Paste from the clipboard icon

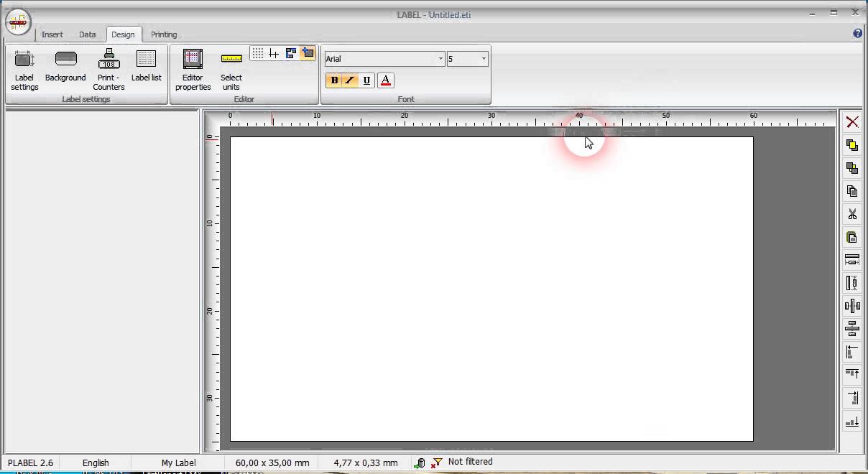click(x=852, y=237)
